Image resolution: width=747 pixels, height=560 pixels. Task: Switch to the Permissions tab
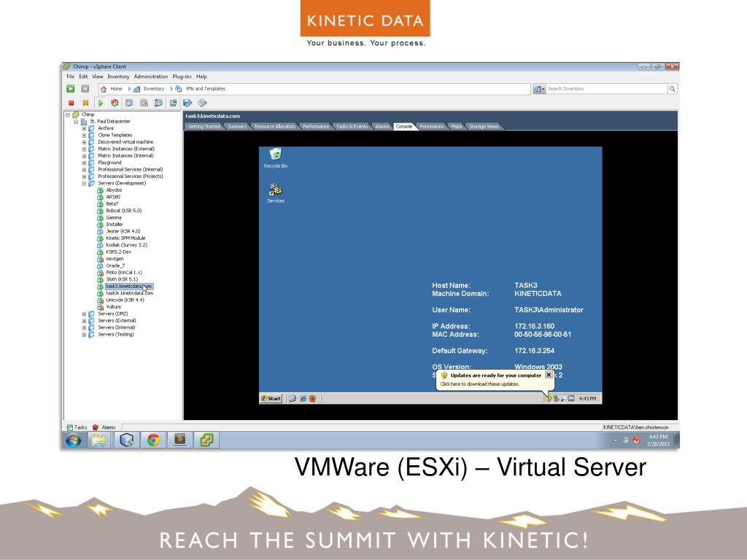click(x=431, y=127)
